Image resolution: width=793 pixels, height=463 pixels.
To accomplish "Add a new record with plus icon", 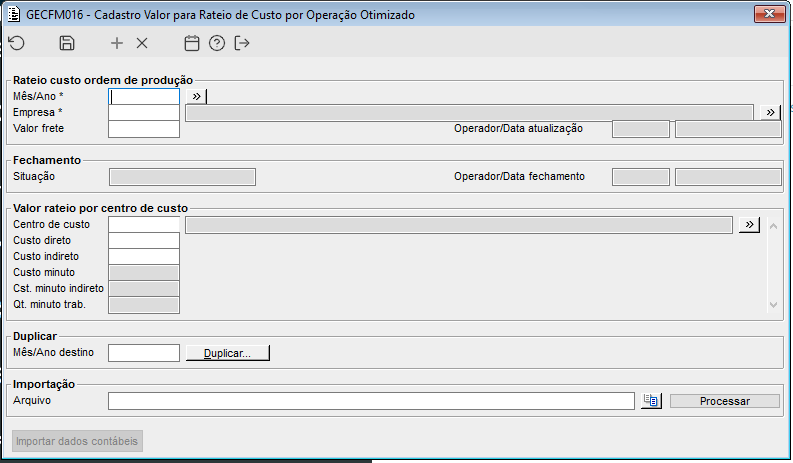I will click(x=117, y=43).
